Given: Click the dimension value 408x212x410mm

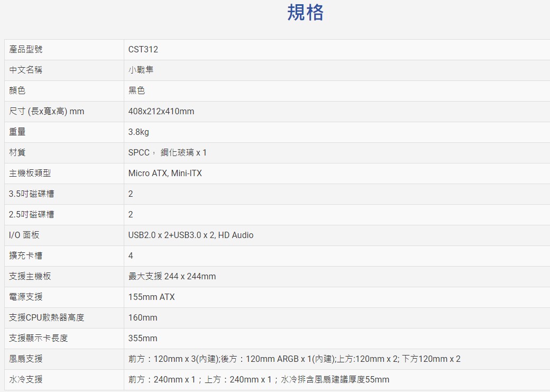Looking at the screenshot, I should point(161,112).
